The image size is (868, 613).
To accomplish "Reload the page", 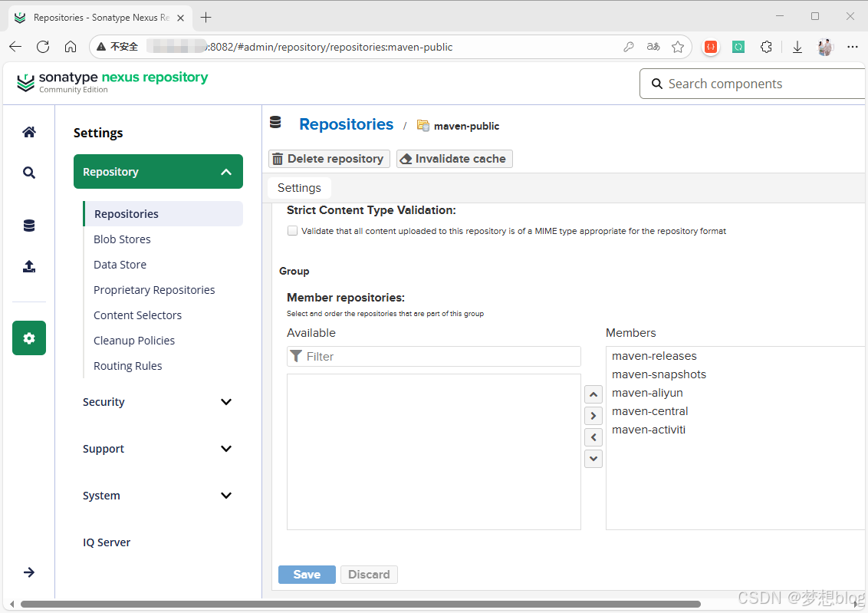I will (x=43, y=47).
